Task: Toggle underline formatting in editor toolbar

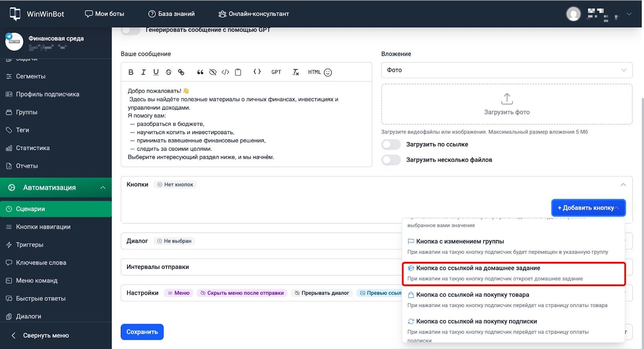Action: point(156,72)
